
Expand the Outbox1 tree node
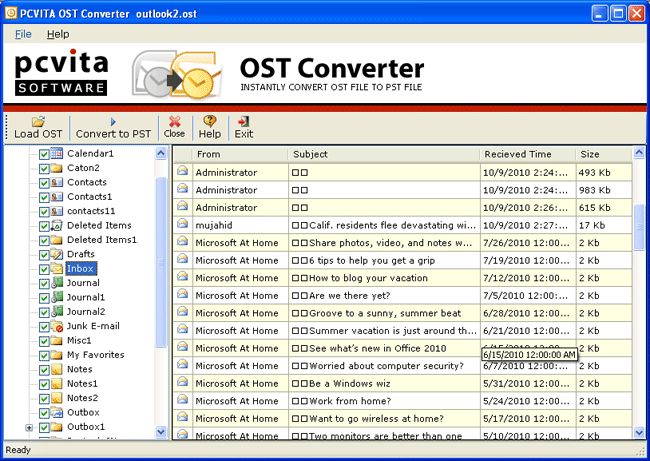29,428
